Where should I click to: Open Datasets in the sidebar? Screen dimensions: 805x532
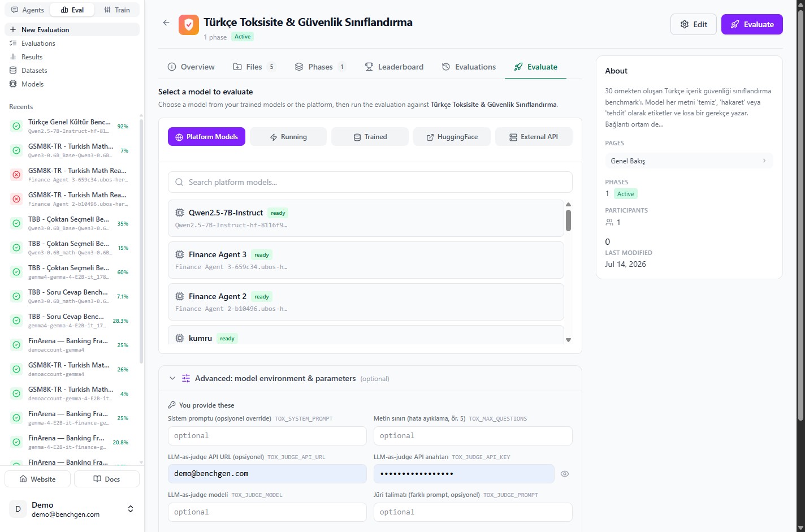72,71
